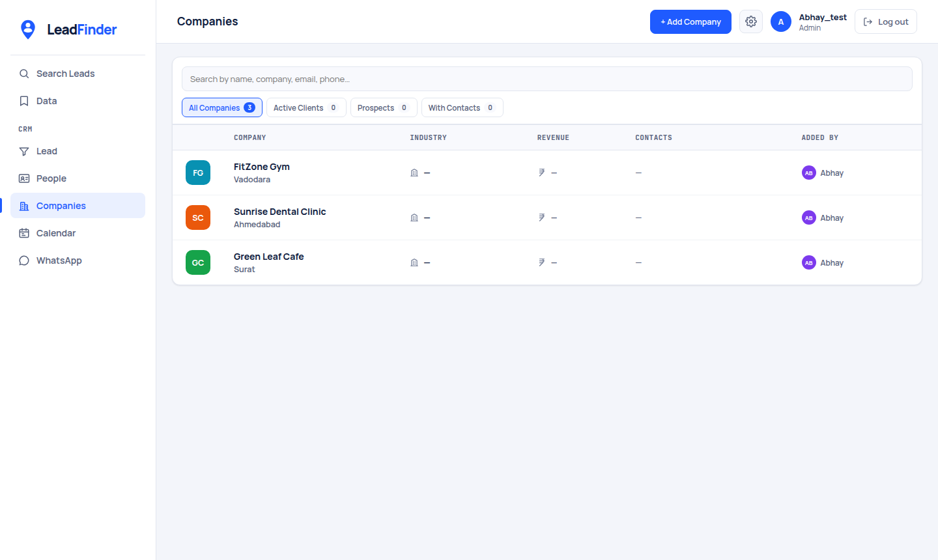Click the LeadFinder location pin logo

28,29
